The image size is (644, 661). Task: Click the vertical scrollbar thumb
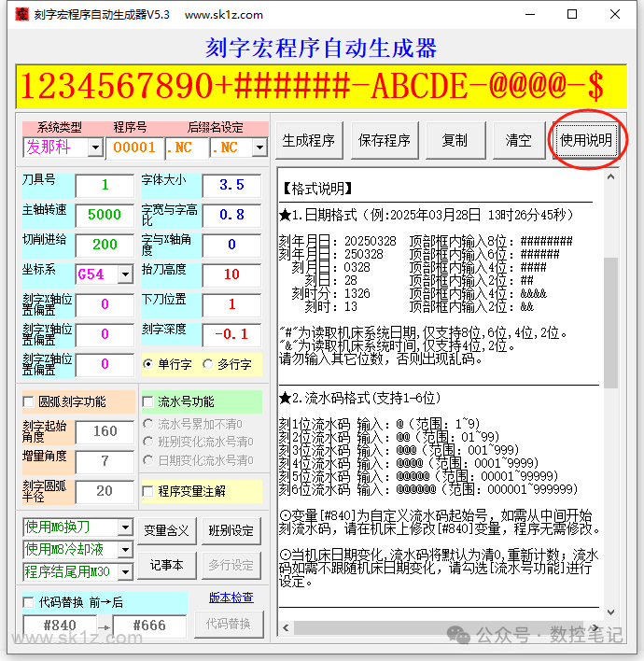[610, 322]
